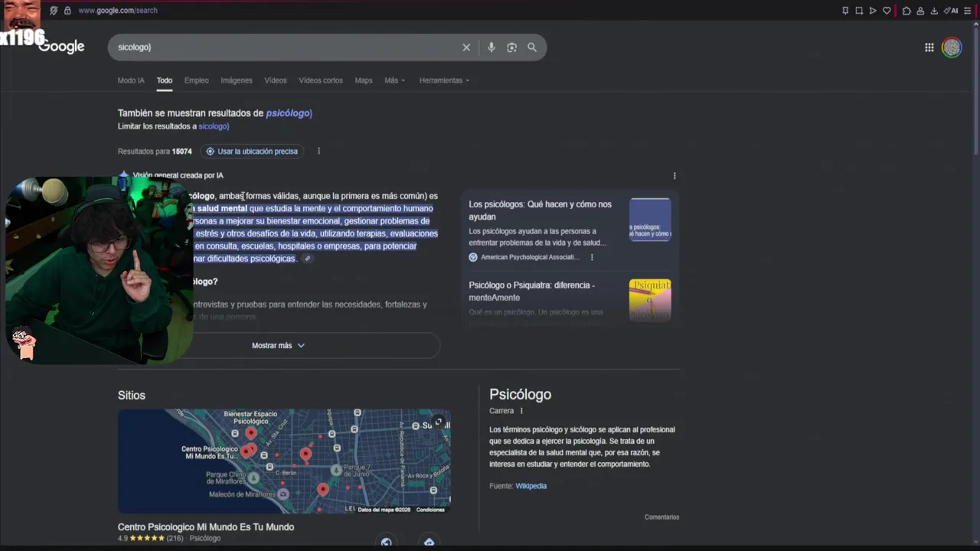Click the Google search input field

tap(287, 47)
